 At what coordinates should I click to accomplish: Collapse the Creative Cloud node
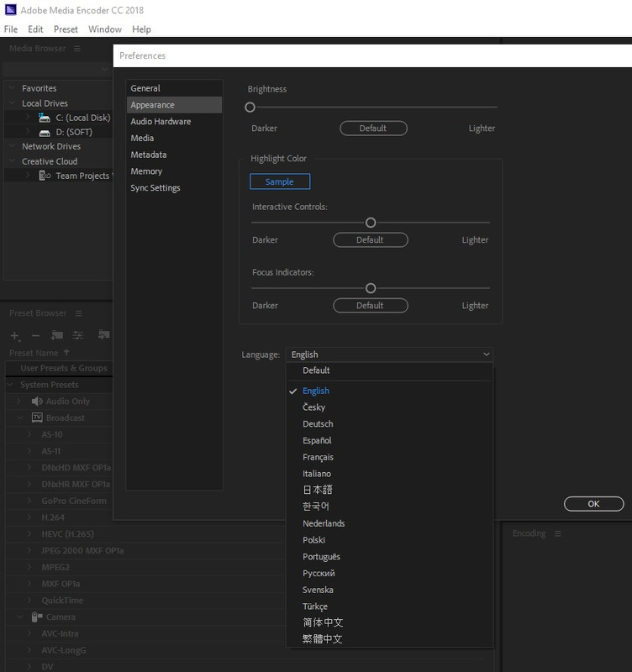click(12, 161)
